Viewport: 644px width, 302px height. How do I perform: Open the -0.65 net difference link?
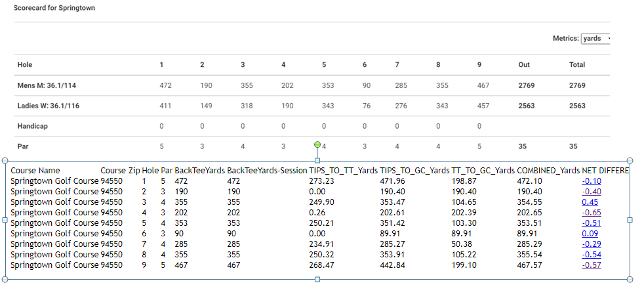tap(592, 213)
